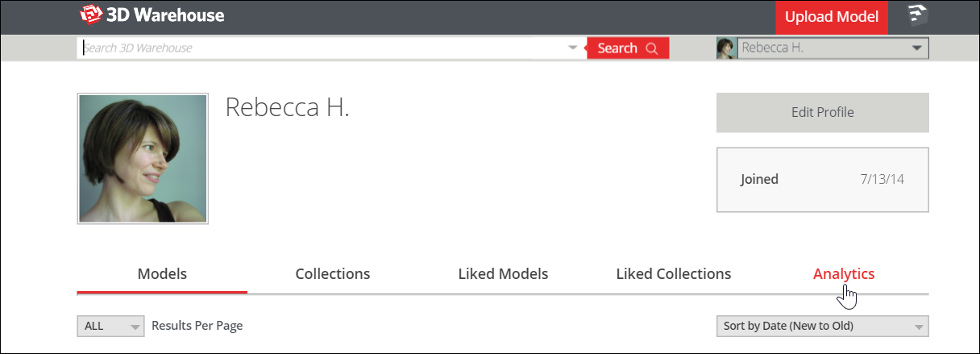Click the Edit Profile button
This screenshot has height=354, width=980.
tap(823, 112)
